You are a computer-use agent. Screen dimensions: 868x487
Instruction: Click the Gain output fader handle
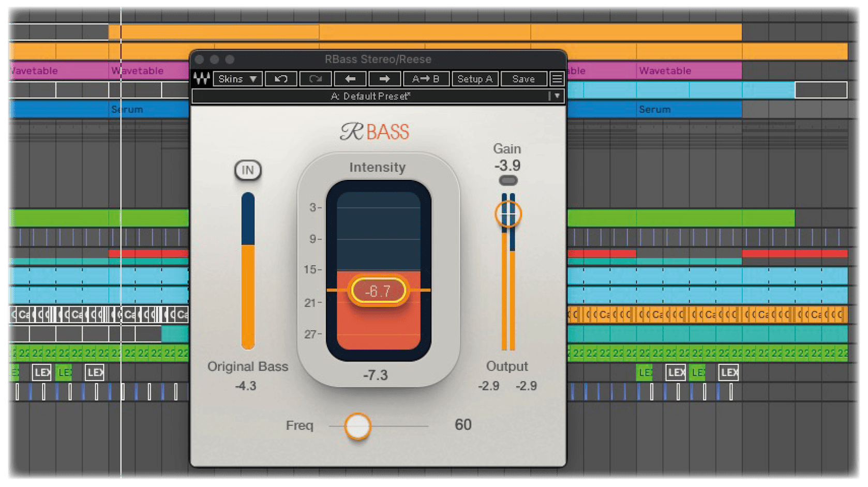[x=508, y=214]
